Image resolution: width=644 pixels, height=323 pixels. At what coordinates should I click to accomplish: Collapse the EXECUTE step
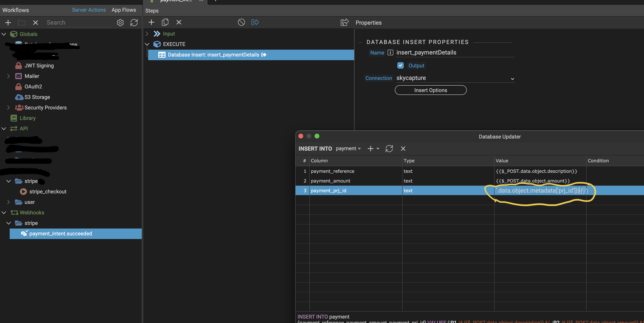pos(147,44)
